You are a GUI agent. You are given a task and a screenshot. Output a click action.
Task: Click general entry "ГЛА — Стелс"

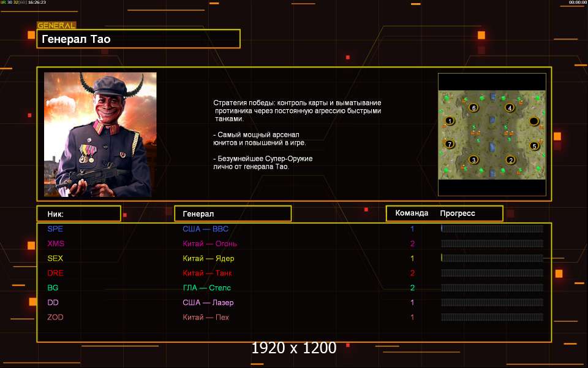coord(206,288)
